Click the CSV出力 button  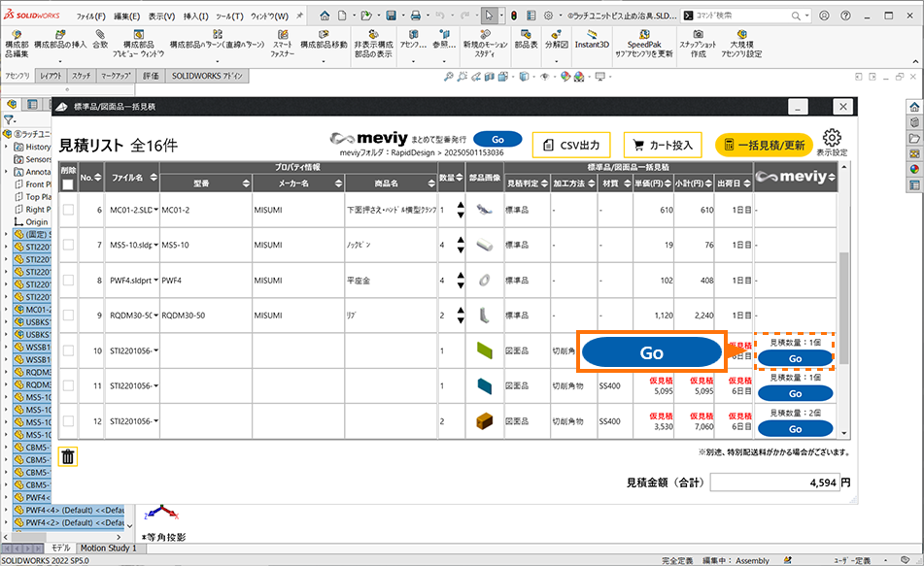tap(571, 146)
